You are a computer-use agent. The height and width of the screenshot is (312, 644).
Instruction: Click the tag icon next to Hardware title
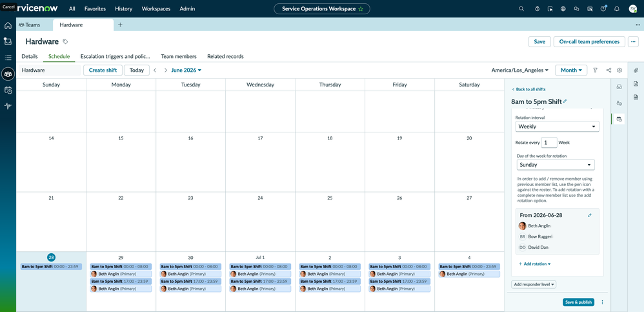(x=65, y=41)
